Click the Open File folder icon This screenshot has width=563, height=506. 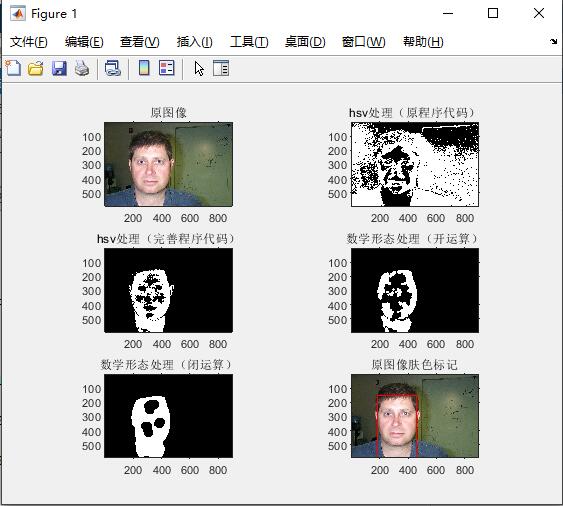36,68
